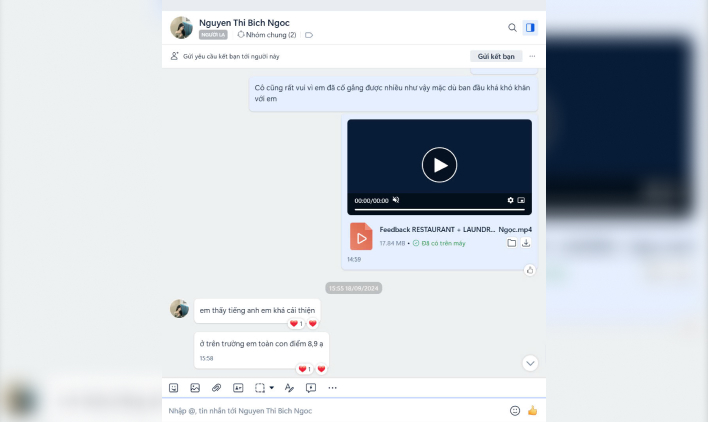Click the 'Cô cũng rất vui' message bubble
Viewport: 708px width, 422px height.
(393, 93)
